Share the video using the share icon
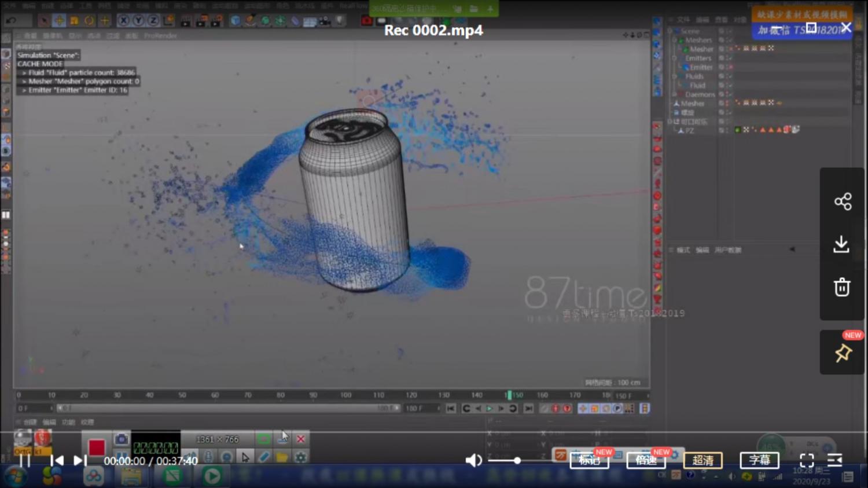 [x=843, y=201]
